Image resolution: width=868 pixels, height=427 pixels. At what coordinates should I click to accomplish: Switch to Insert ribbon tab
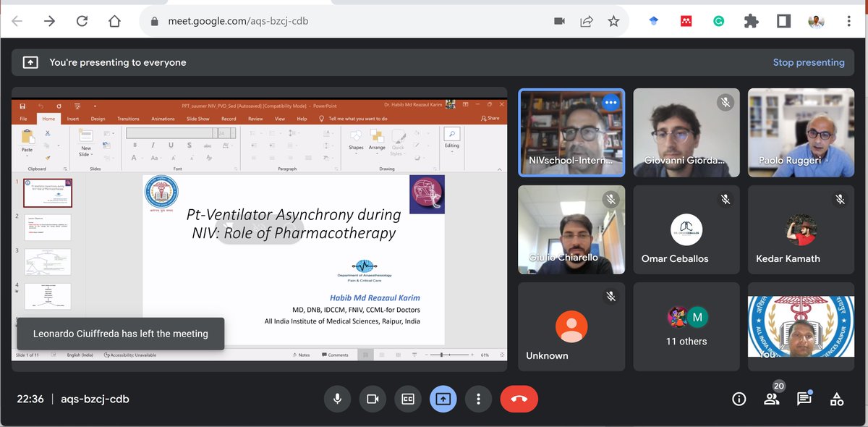click(x=73, y=119)
